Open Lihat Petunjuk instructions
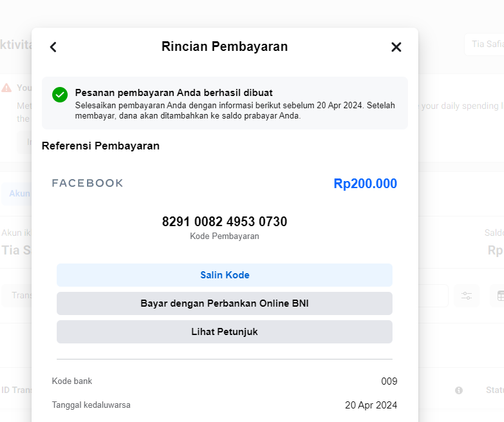 tap(224, 332)
